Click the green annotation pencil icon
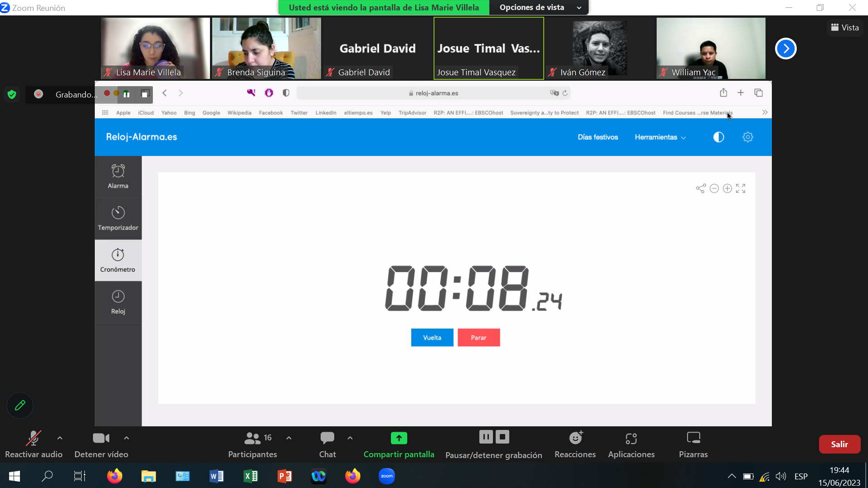This screenshot has height=488, width=868. [x=20, y=405]
